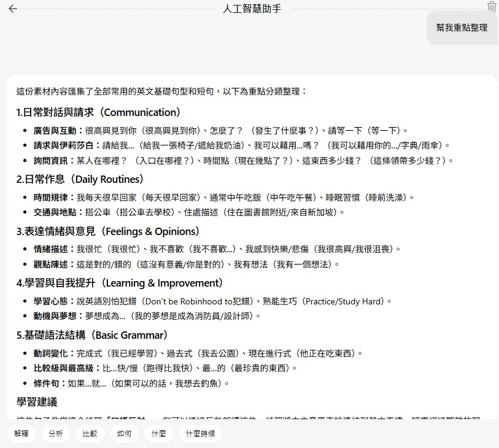Choose the 比較 suggestion chip
The image size is (499, 448).
coord(90,433)
